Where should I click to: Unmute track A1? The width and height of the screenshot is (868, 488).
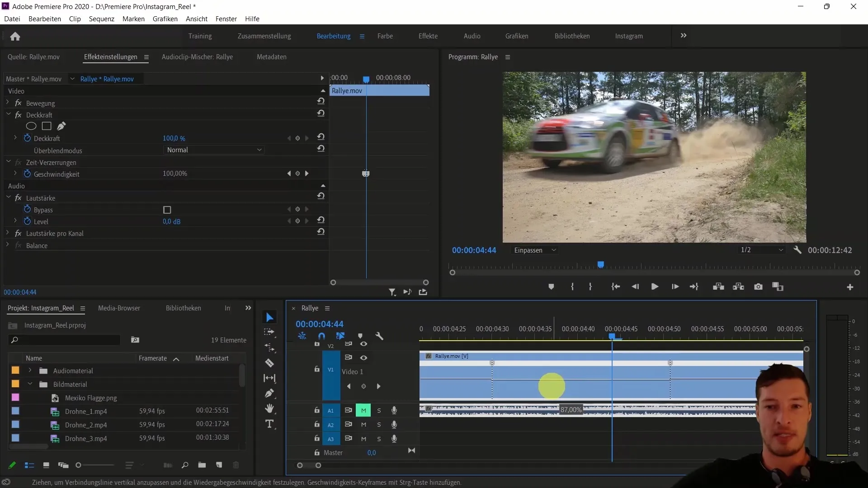pyautogui.click(x=363, y=410)
